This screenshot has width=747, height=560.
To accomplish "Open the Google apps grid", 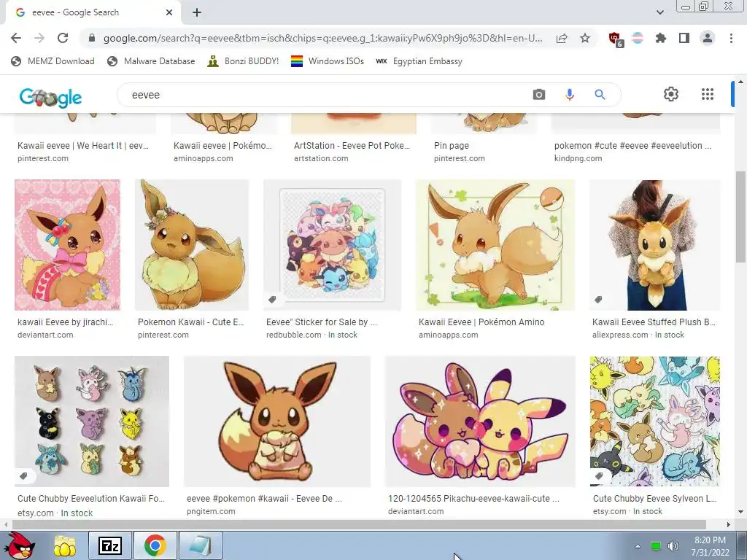I will (x=708, y=94).
